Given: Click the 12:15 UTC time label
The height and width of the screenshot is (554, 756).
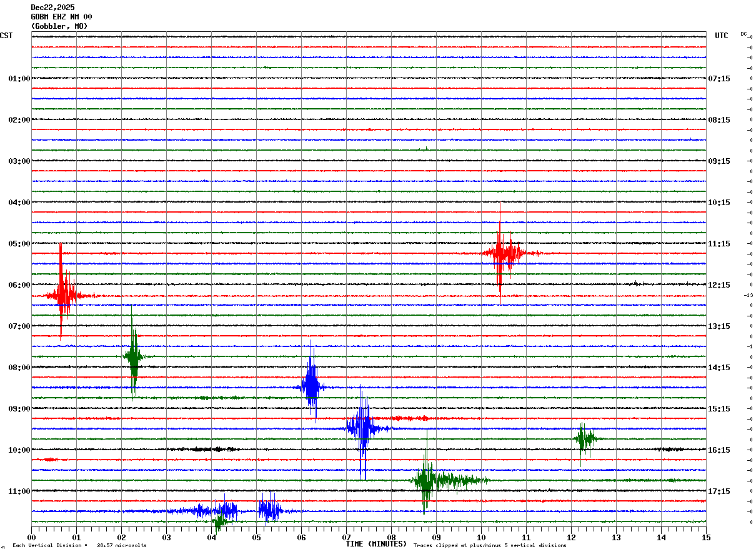Looking at the screenshot, I should tap(719, 285).
